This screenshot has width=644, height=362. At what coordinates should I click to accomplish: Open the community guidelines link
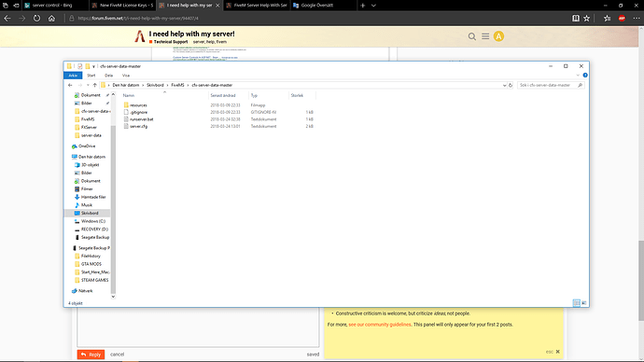(x=380, y=325)
